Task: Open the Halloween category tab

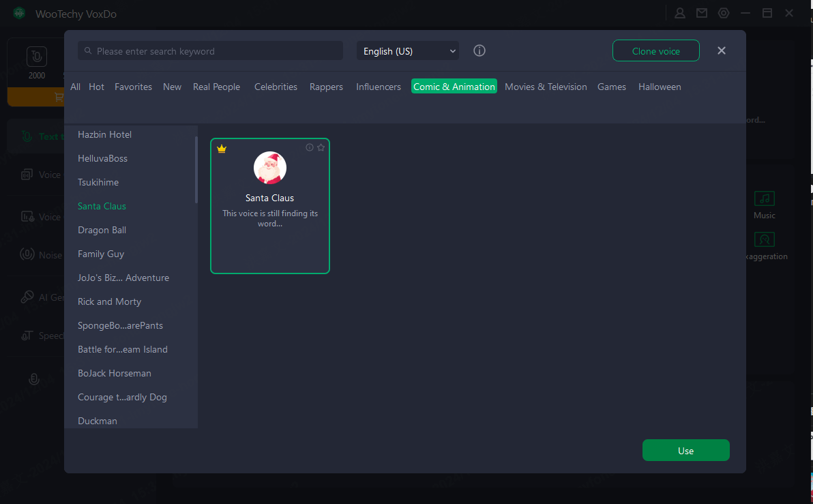Action: point(660,87)
